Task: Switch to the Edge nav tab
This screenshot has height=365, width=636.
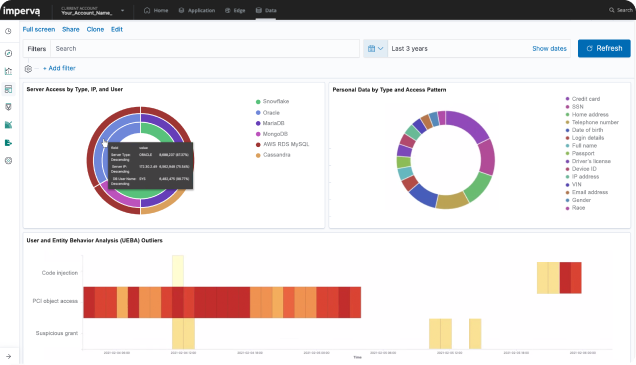Action: (235, 11)
